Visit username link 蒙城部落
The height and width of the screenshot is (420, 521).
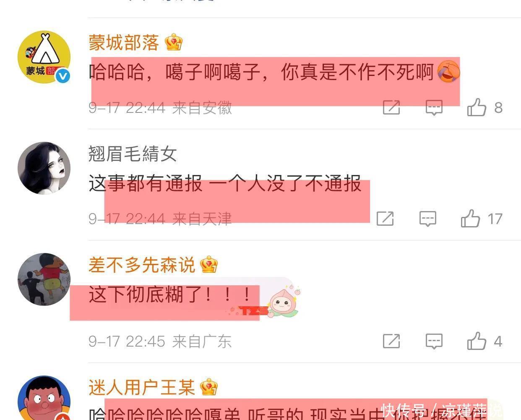[x=124, y=42]
